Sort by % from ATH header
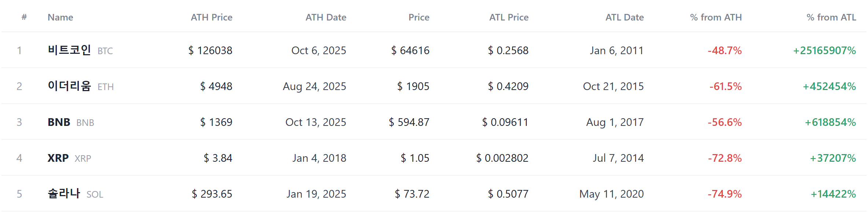This screenshot has height=213, width=868. click(716, 17)
